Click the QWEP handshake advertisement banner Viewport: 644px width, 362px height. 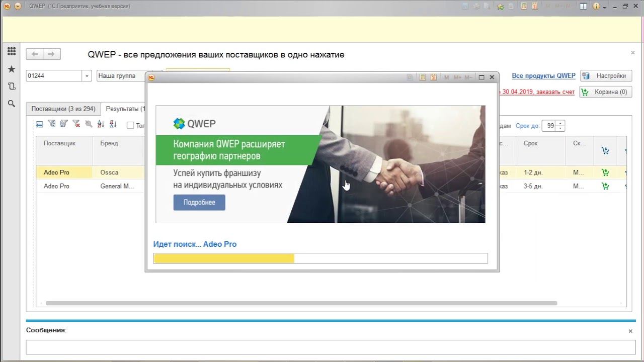point(320,164)
